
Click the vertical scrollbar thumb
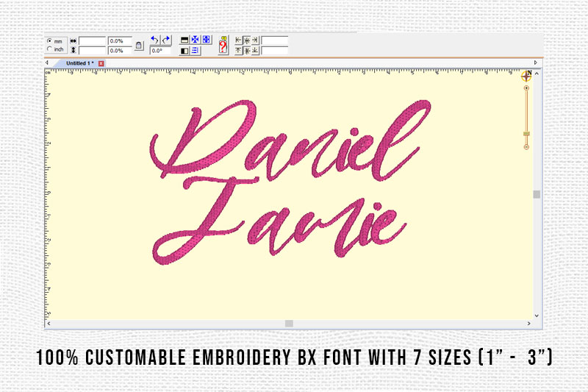pos(537,194)
